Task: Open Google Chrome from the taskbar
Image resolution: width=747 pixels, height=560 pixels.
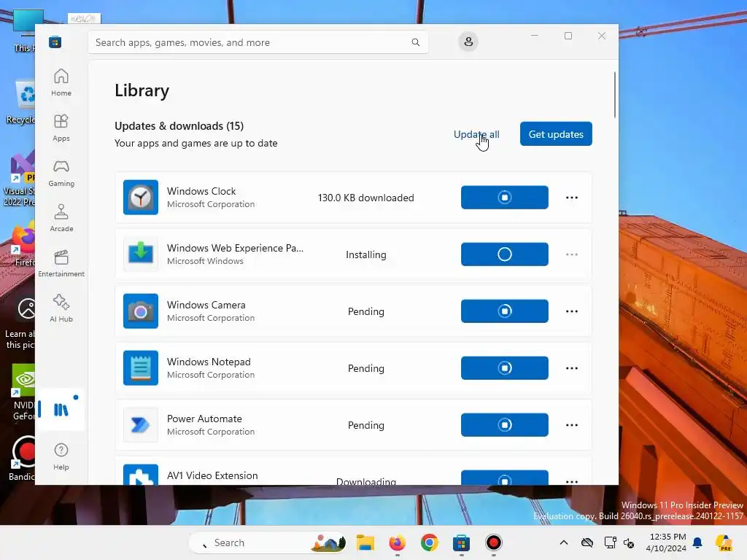Action: 429,542
